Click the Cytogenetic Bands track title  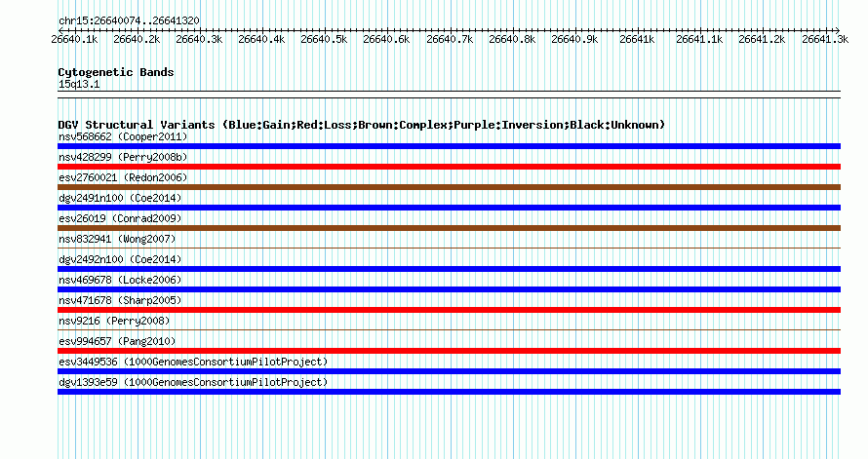point(116,72)
